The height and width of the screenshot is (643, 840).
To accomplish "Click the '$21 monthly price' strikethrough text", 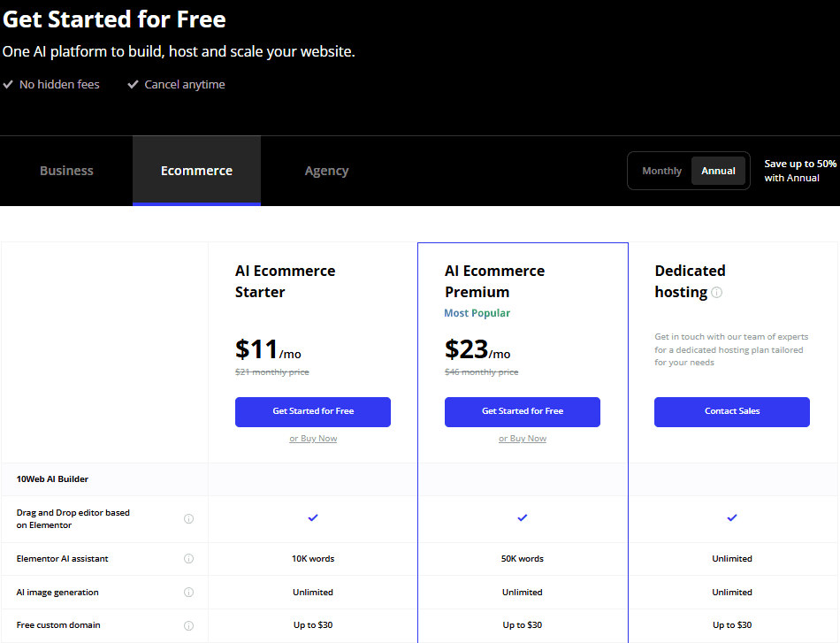I will pyautogui.click(x=272, y=371).
